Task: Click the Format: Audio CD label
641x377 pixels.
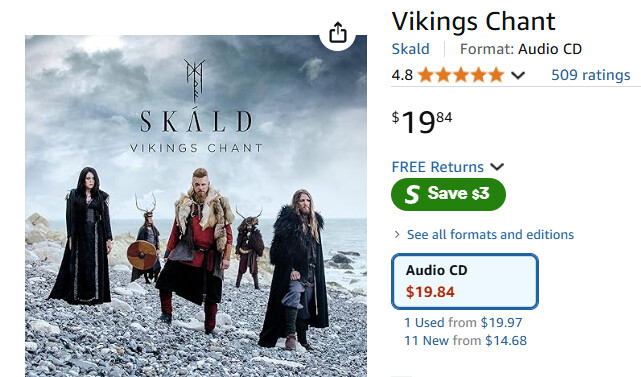Action: (x=520, y=49)
